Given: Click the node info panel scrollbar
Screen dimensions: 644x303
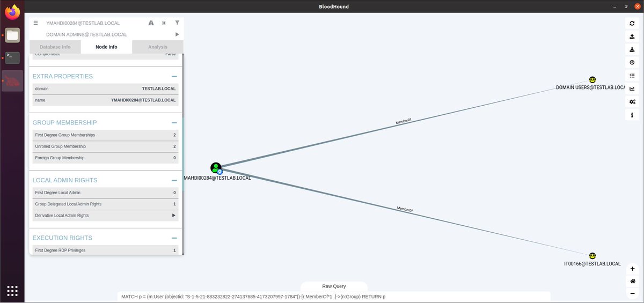Looking at the screenshot, I should [183, 156].
